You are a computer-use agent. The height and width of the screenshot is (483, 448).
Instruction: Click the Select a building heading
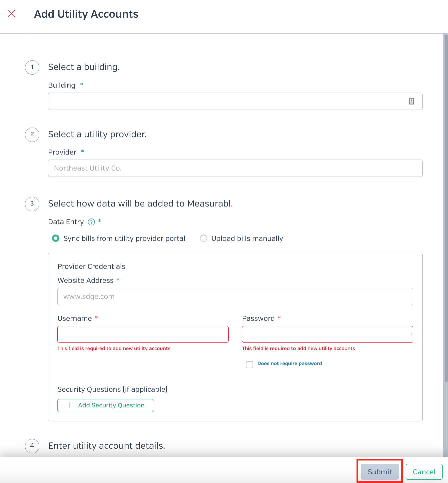pos(84,67)
